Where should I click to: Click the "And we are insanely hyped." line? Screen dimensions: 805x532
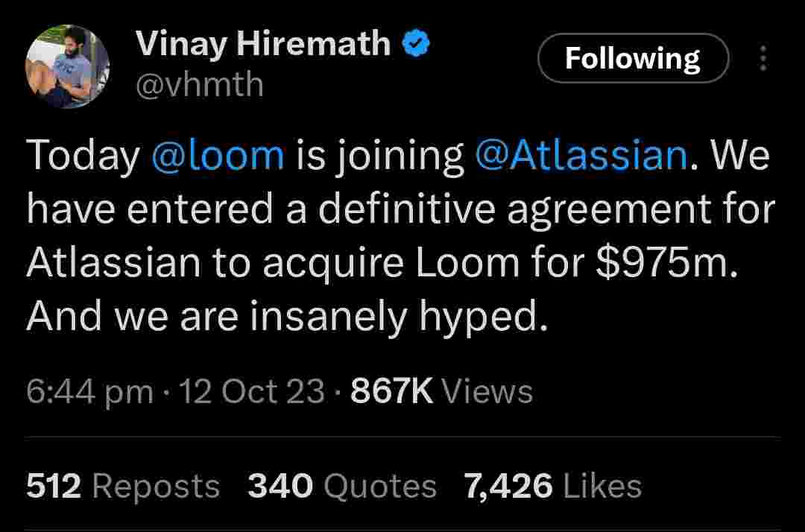click(282, 317)
